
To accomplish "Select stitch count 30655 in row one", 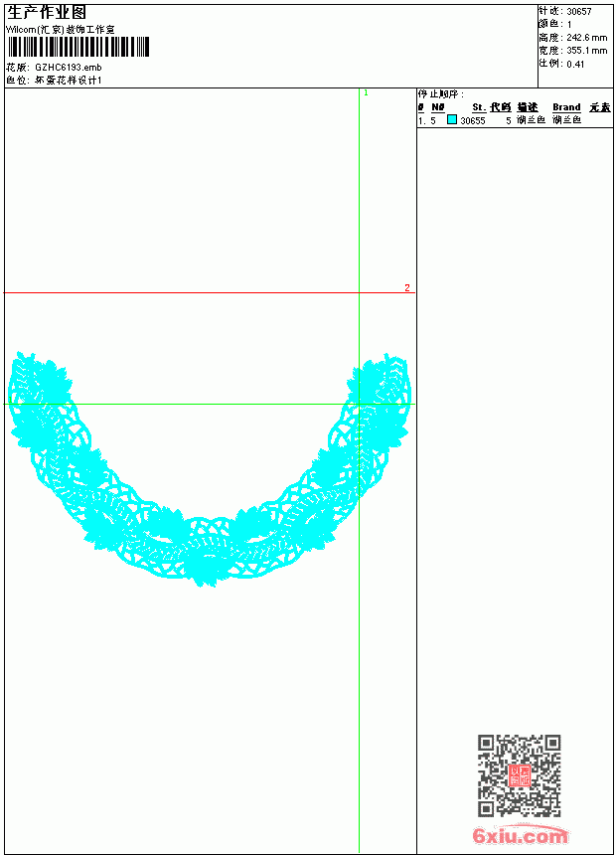I will click(x=473, y=120).
